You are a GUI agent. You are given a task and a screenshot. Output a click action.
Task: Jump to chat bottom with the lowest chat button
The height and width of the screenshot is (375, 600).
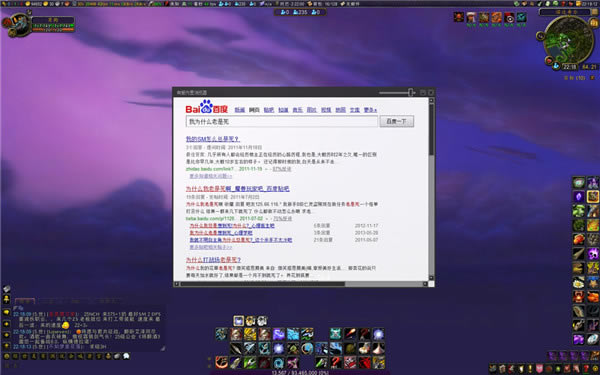pos(7,346)
